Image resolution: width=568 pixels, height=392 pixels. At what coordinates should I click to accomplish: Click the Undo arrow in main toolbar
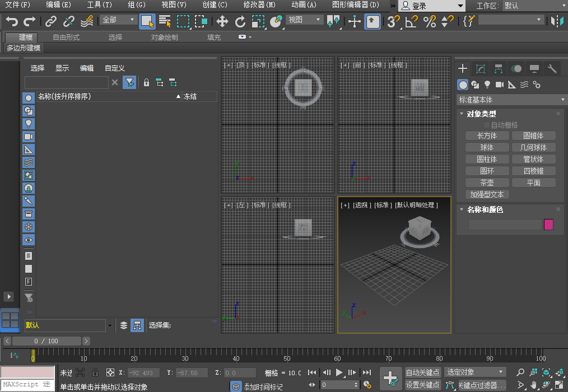click(x=12, y=21)
